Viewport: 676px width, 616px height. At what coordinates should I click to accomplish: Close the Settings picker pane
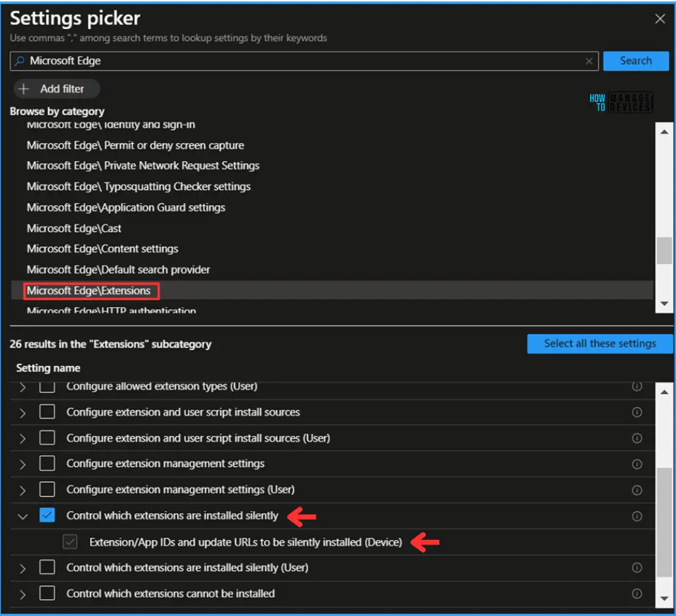[x=659, y=19]
